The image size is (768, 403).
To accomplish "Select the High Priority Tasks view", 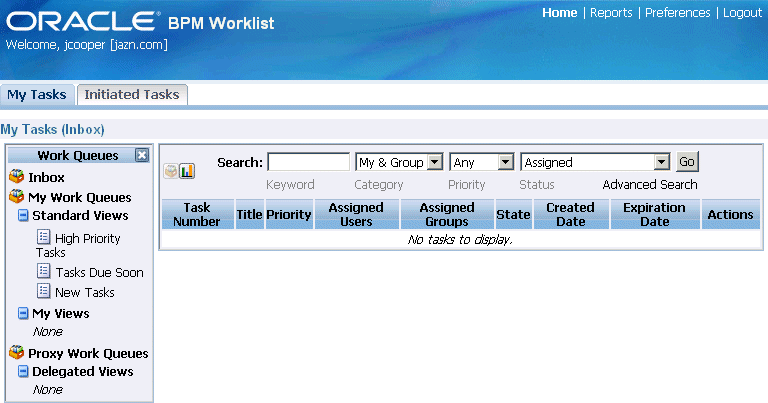I will [x=78, y=245].
